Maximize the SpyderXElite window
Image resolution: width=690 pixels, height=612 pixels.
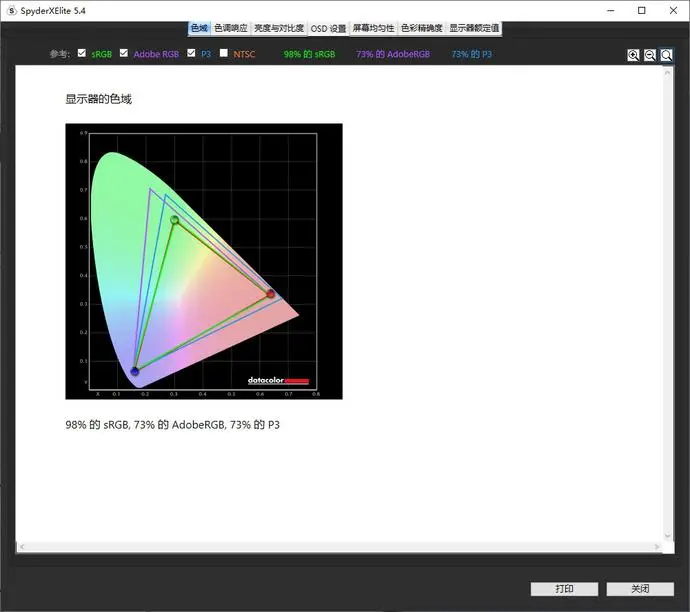(642, 11)
